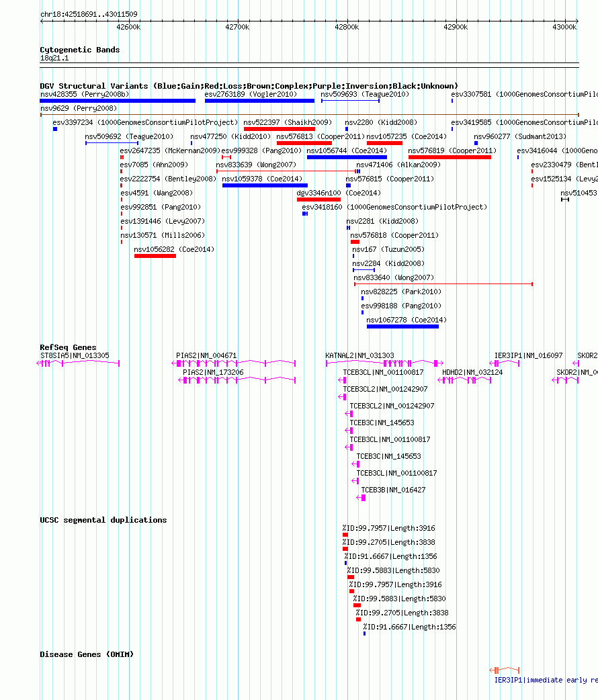Select the nsv828225 (Park2010) label

[401, 292]
